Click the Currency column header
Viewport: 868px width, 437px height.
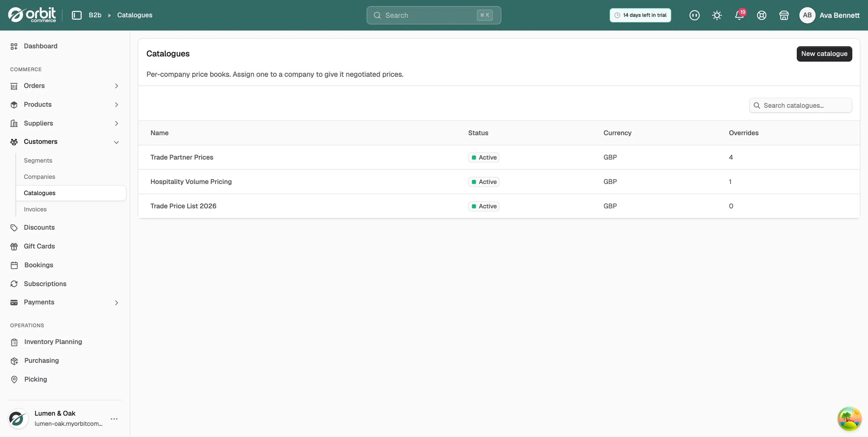coord(617,133)
